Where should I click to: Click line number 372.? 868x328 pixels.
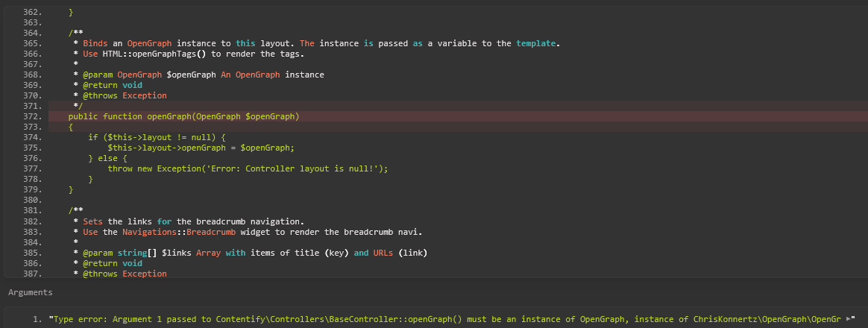[x=33, y=117]
